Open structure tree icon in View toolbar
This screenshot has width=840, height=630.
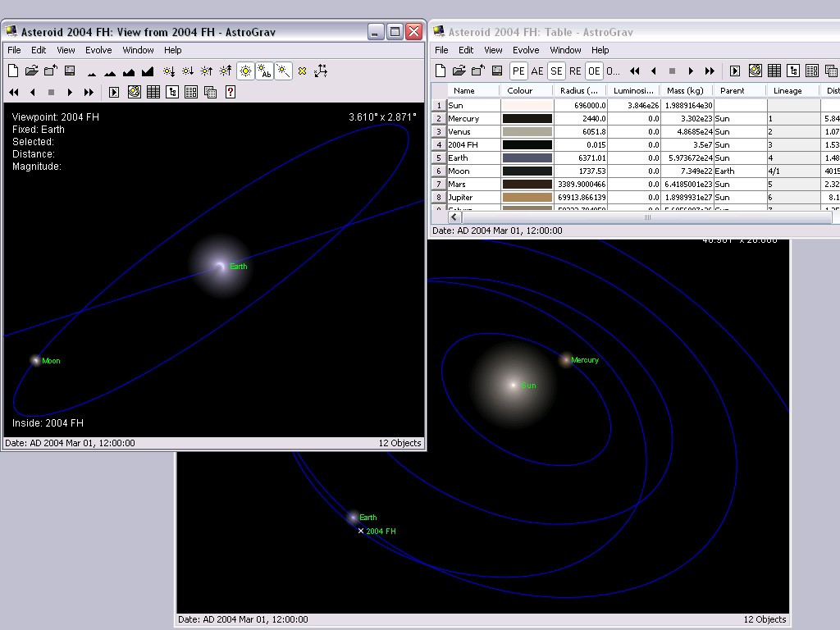[172, 92]
